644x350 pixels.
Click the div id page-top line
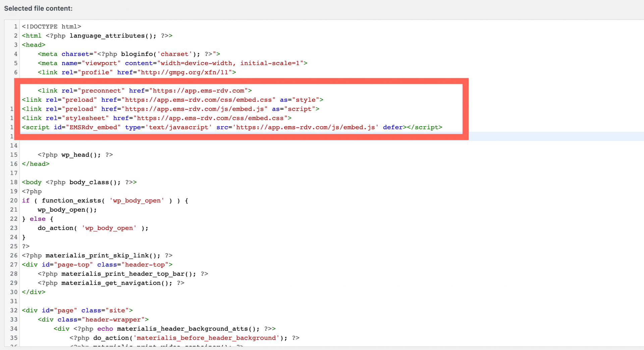[x=97, y=265]
